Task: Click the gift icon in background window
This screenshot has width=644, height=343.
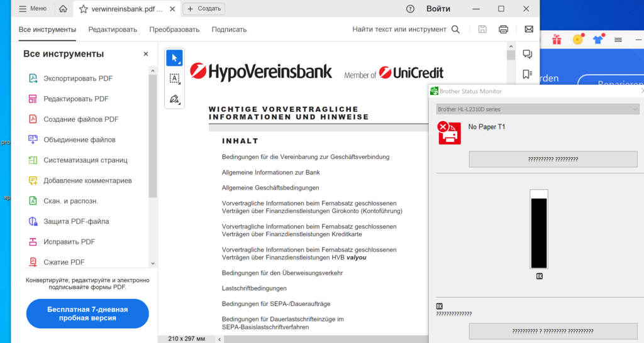Action: (557, 40)
